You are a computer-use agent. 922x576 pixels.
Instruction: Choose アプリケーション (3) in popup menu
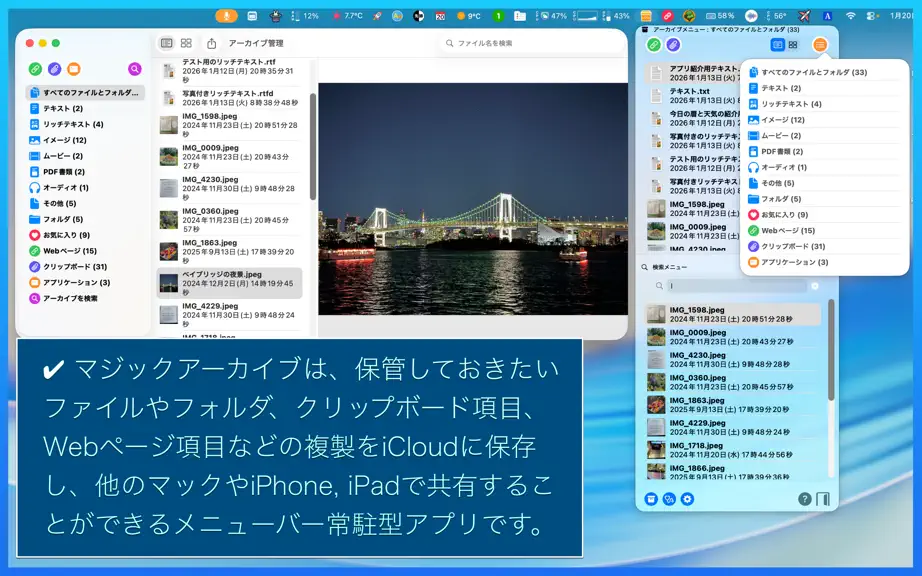pyautogui.click(x=824, y=263)
